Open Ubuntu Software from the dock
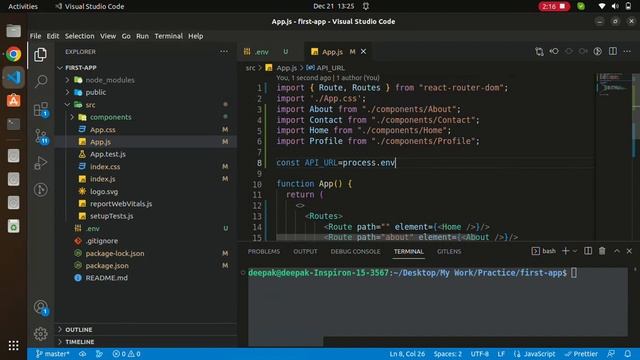Viewport: 640px width, 360px height. point(13,100)
